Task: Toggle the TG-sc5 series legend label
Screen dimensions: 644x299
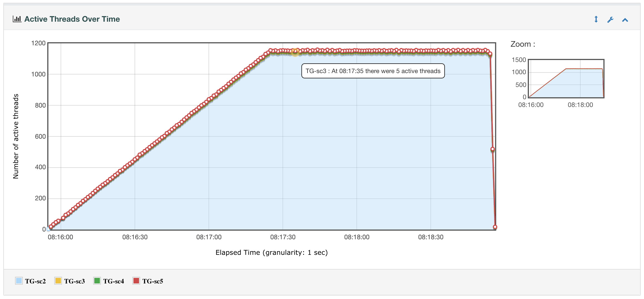Action: tap(153, 281)
